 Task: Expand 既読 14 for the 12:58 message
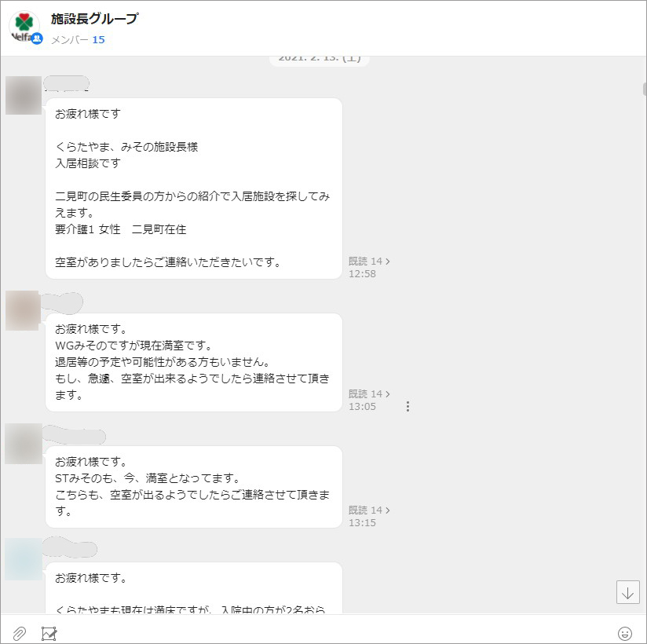(369, 262)
